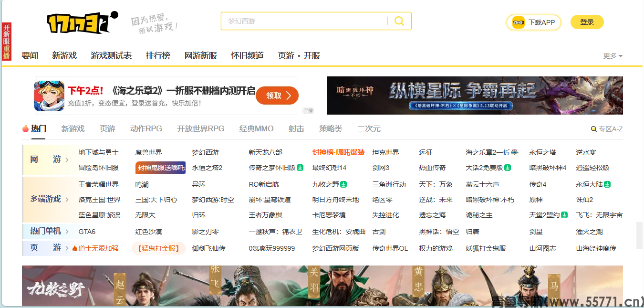Image resolution: width=644 pixels, height=308 pixels.
Task: Switch to the 开放世界RPG tab
Action: point(200,129)
